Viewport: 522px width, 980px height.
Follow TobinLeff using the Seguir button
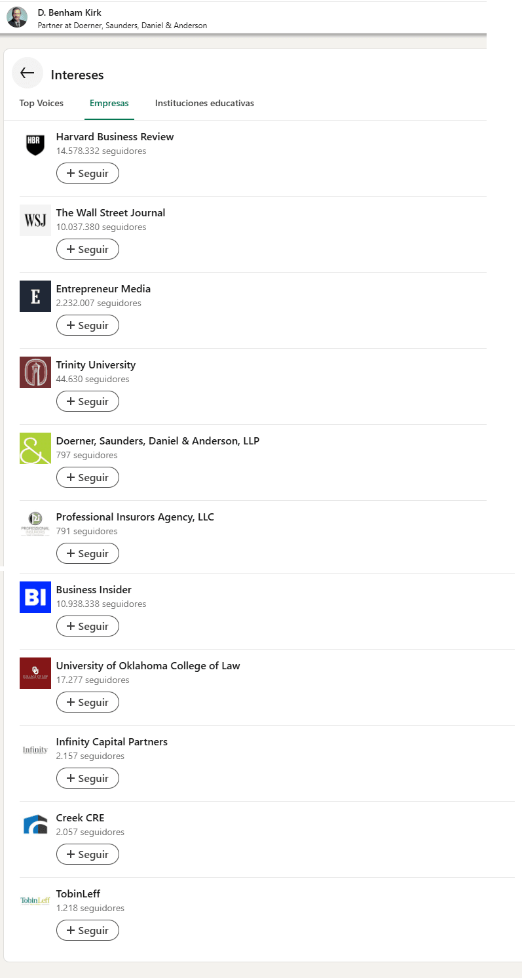[88, 930]
